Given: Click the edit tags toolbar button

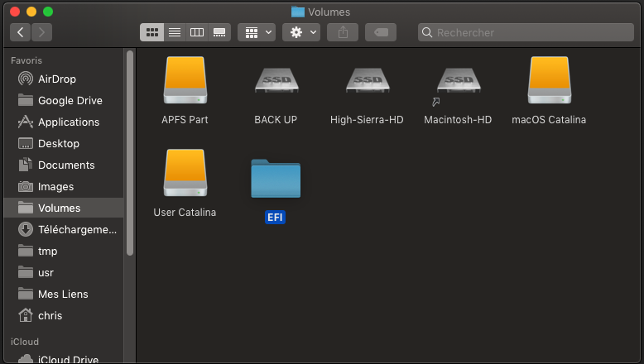Looking at the screenshot, I should (x=381, y=32).
